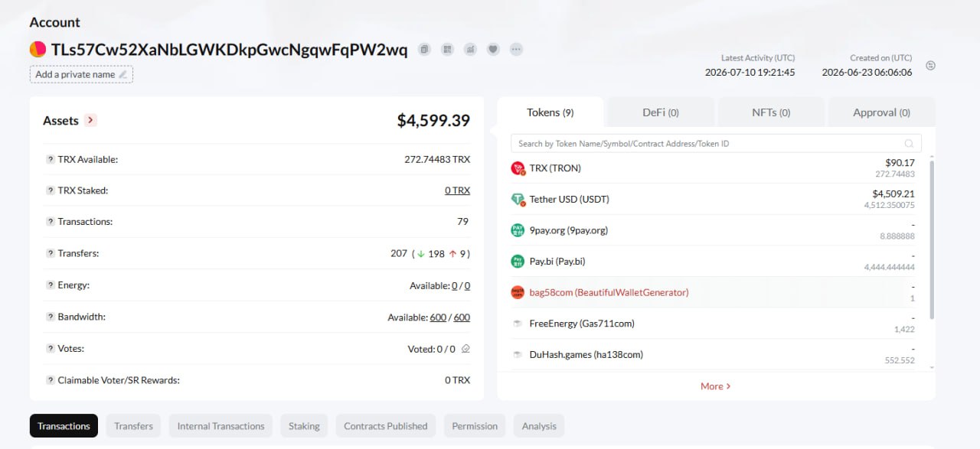Click the search magnifier icon in token search
Screen dimensions: 980x449
909,144
